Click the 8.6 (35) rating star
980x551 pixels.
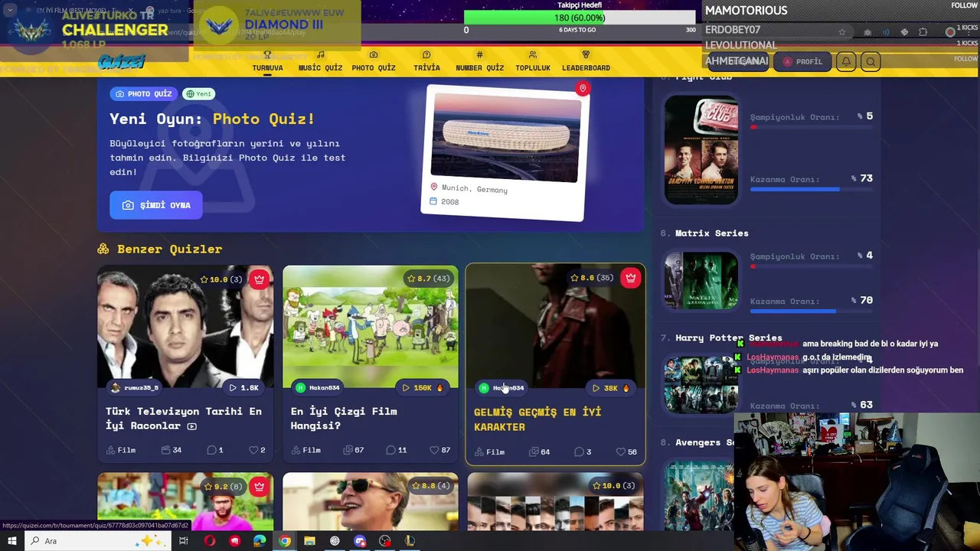574,278
